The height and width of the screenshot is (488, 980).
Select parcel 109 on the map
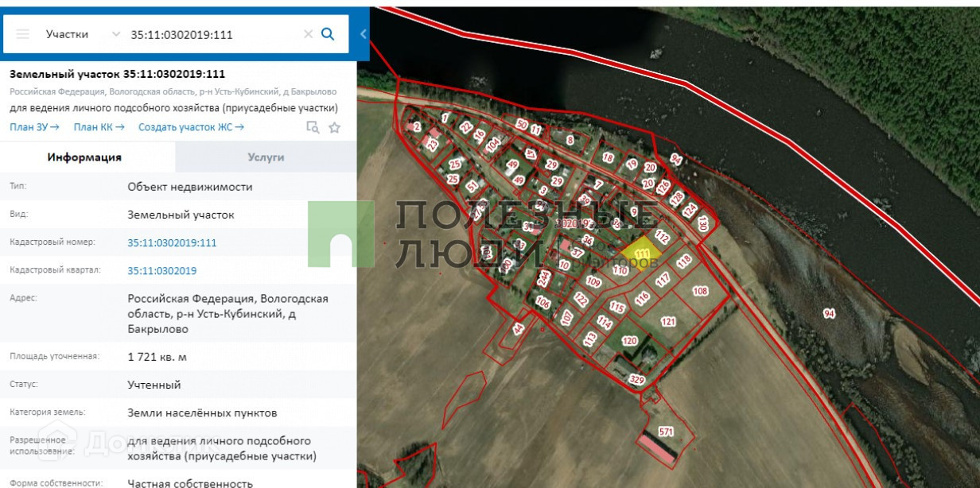593,281
